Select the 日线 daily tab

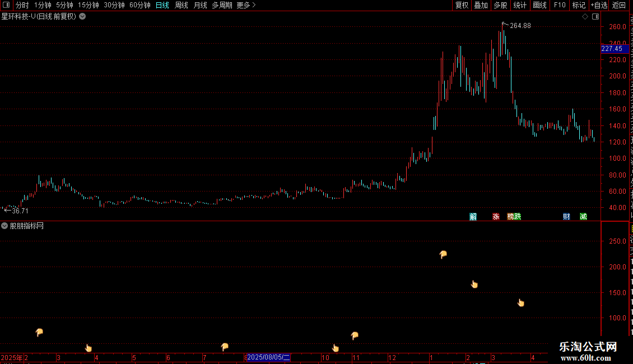click(162, 5)
